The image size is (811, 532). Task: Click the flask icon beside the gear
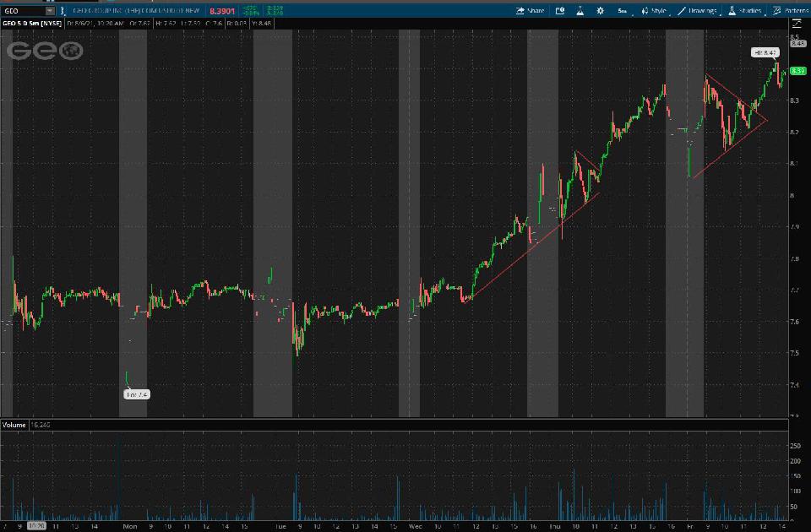pos(580,11)
